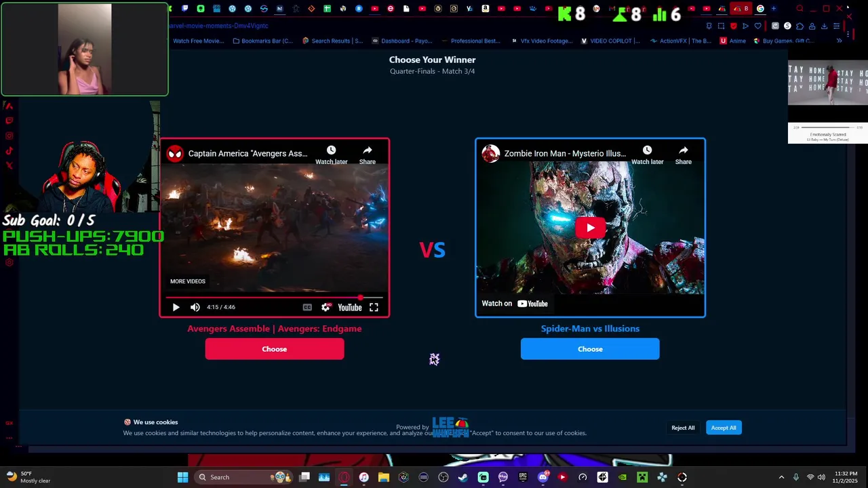Open the MORE VIDEOS overlay

point(188,281)
